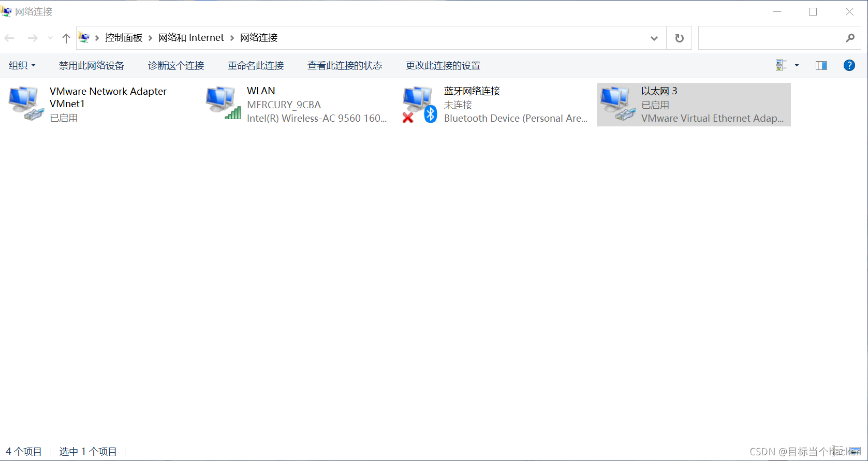Click 选中 1 个项目 status bar entry
Image resolution: width=868 pixels, height=461 pixels.
point(88,451)
